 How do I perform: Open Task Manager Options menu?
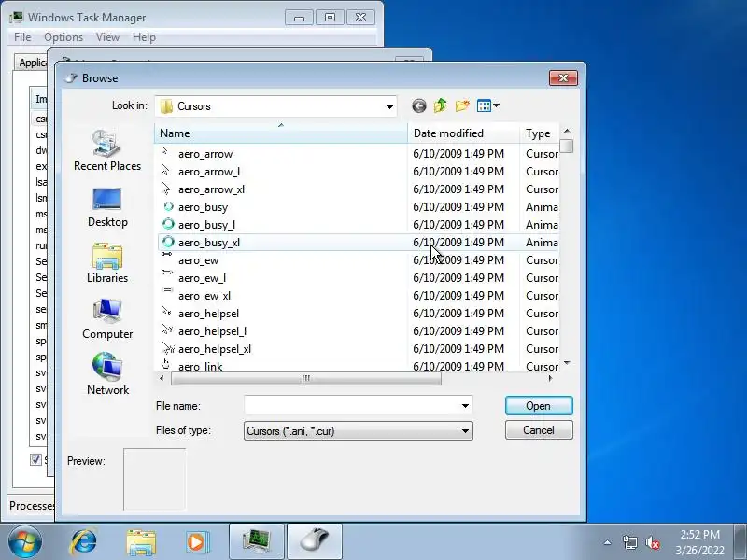63,37
